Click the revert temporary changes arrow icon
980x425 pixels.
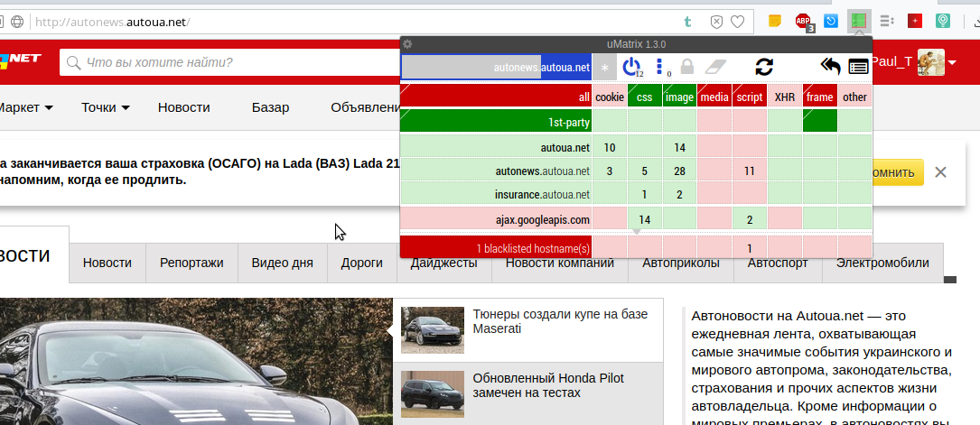[830, 66]
